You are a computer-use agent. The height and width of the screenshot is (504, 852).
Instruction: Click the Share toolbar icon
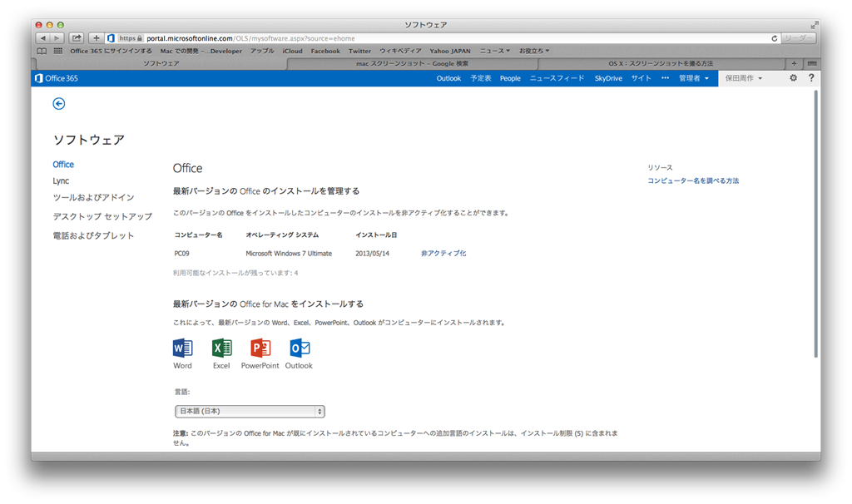tap(77, 38)
